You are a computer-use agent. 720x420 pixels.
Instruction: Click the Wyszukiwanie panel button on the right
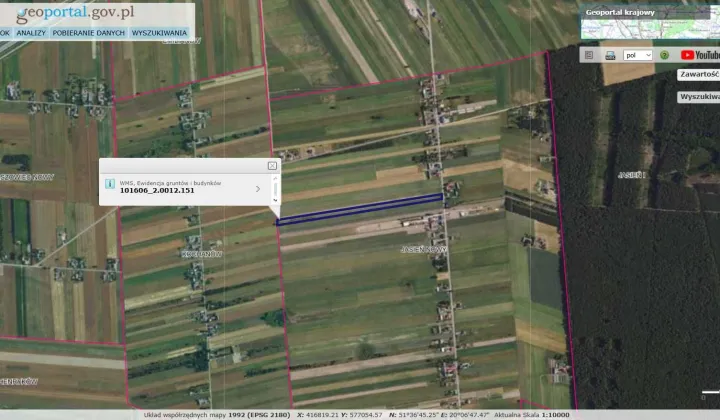click(x=698, y=97)
